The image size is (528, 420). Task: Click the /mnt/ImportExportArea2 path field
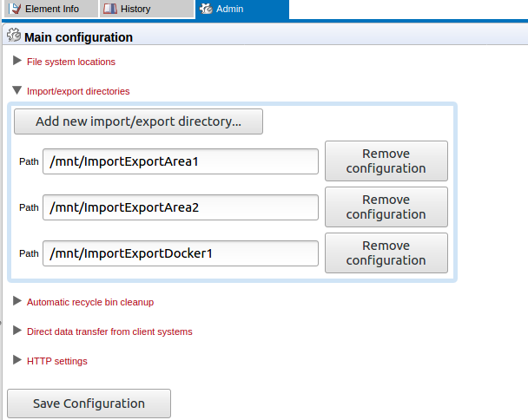point(181,207)
